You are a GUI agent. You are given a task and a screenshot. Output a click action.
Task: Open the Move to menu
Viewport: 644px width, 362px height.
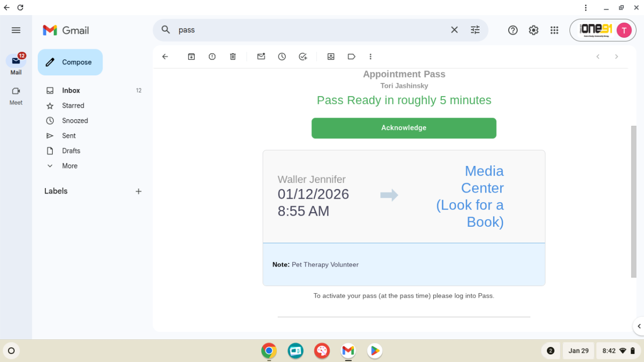click(331, 57)
